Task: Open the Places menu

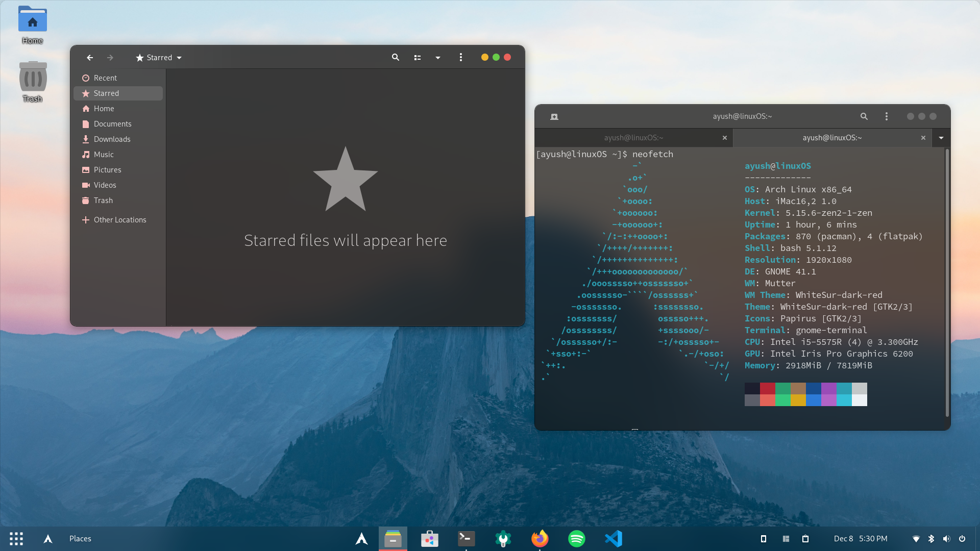Action: (80, 538)
